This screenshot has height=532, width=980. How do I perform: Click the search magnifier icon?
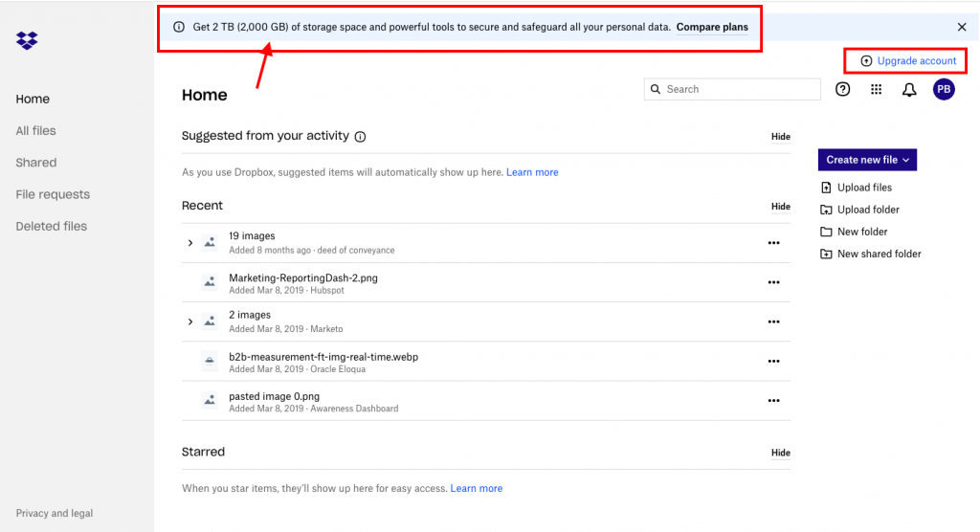(655, 89)
